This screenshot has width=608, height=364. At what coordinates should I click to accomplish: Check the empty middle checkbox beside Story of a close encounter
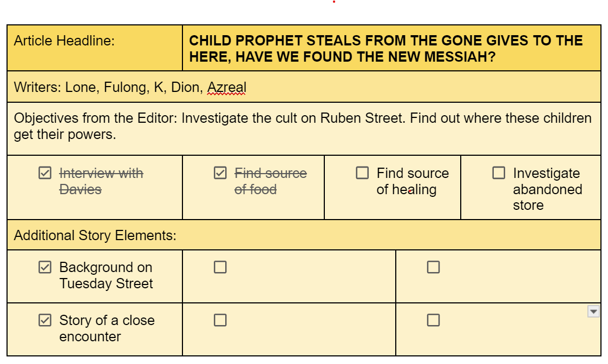[x=220, y=320]
